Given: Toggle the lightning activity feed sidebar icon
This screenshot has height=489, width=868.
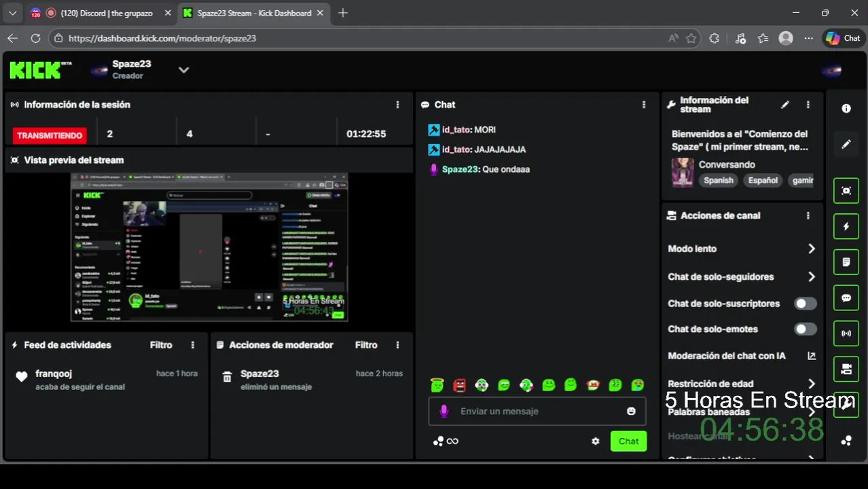Looking at the screenshot, I should click(x=846, y=226).
